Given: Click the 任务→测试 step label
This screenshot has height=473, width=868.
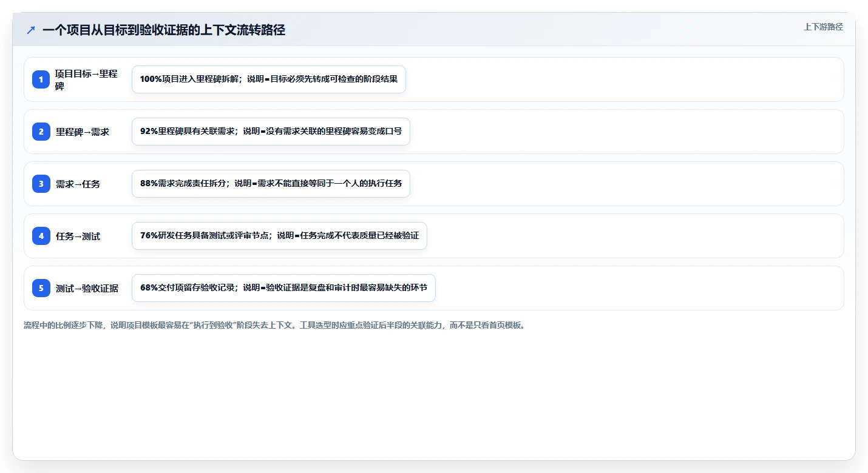Looking at the screenshot, I should (78, 236).
